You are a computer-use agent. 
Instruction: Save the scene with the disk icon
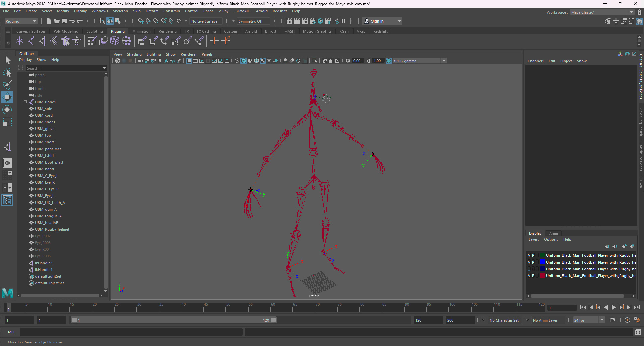click(64, 21)
